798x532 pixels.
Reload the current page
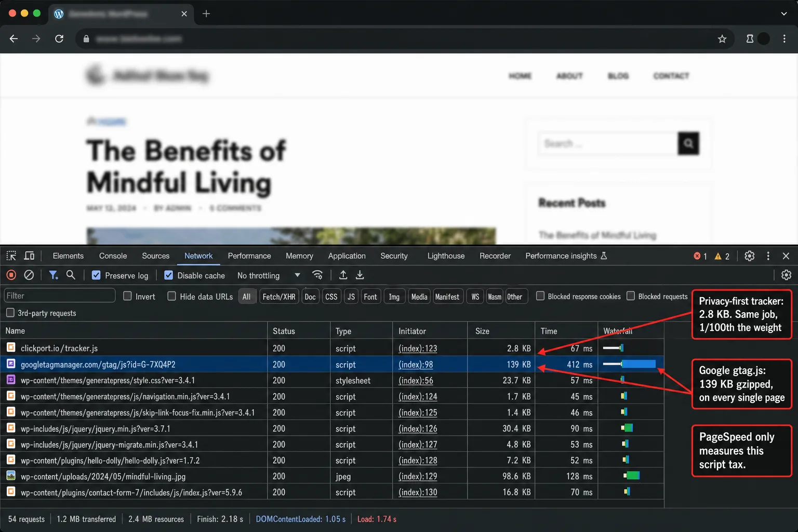click(59, 38)
